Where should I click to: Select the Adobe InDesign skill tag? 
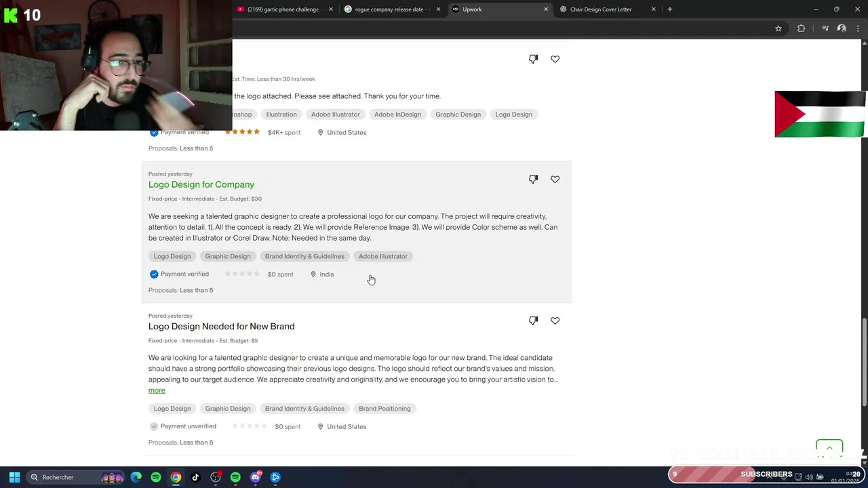(x=397, y=115)
